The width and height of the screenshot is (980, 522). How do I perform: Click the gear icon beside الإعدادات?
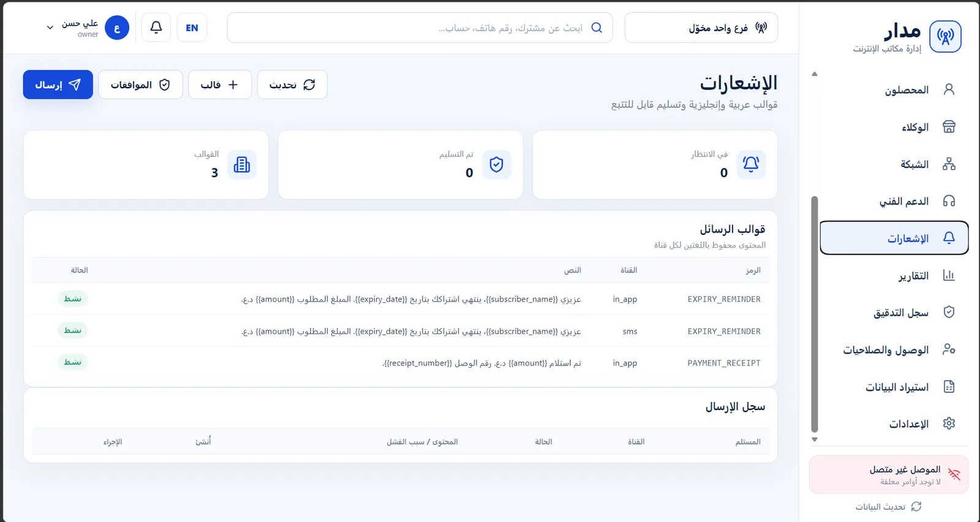(x=949, y=423)
